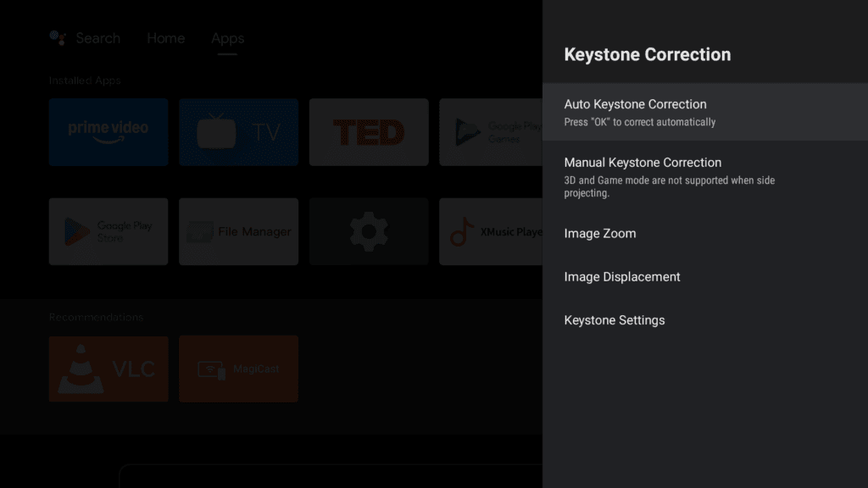
Task: Launch the Google Play Store tile
Action: [x=108, y=231]
